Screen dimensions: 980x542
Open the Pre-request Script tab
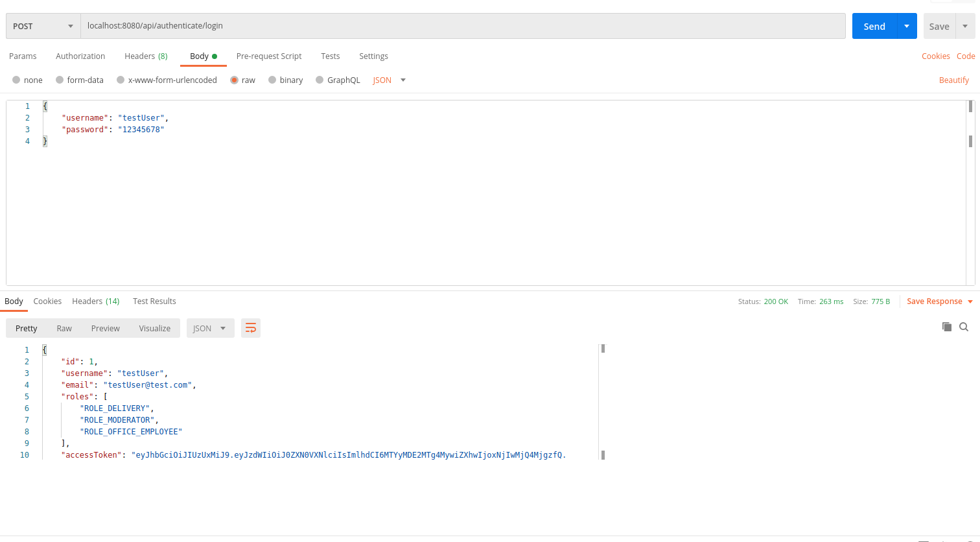click(x=269, y=56)
